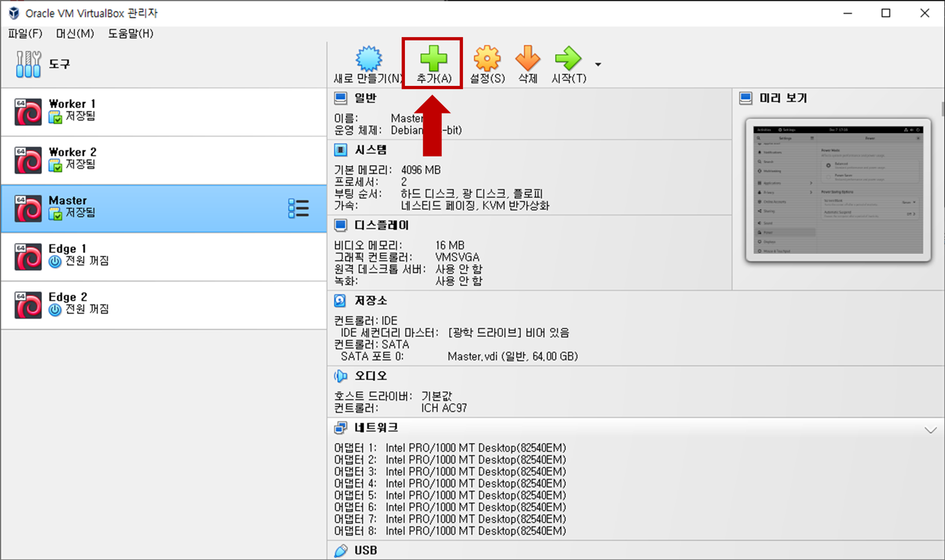
Task: Click the Delete (삭제) orange arrow icon
Action: pos(527,59)
